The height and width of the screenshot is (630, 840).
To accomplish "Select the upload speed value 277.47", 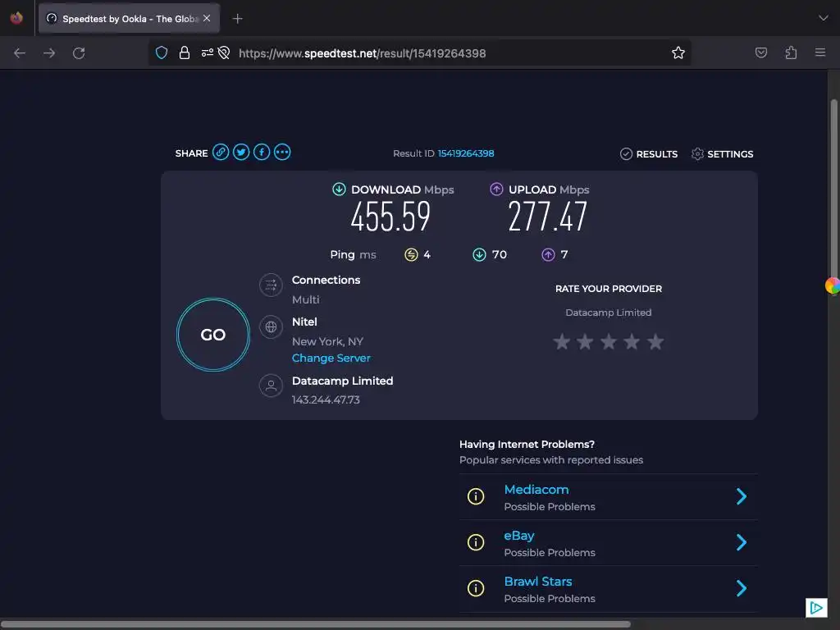I will (x=547, y=217).
